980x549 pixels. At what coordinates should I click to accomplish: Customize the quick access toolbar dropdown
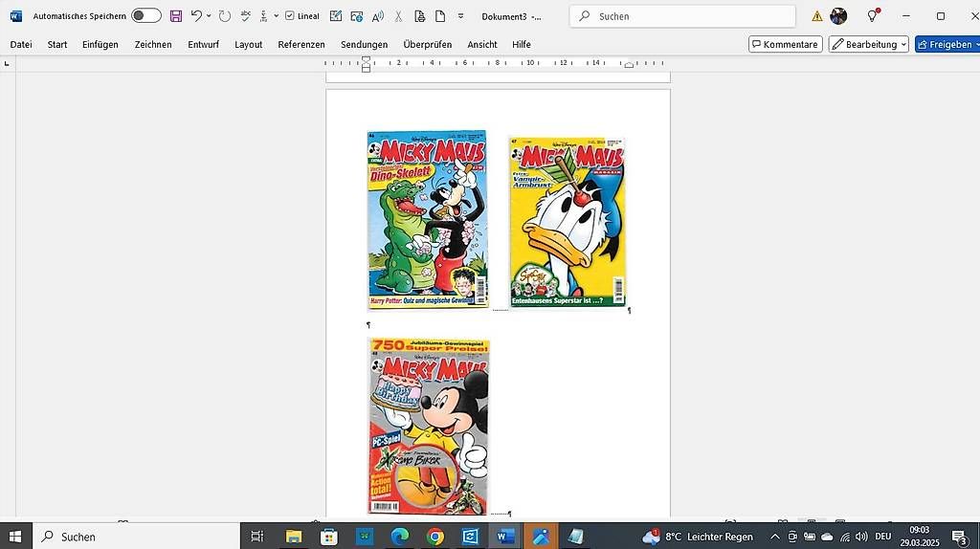(460, 16)
